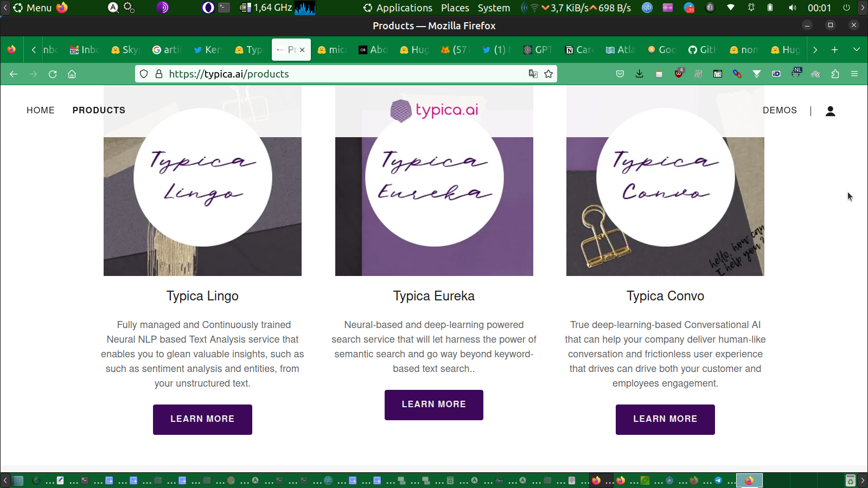Click the user account icon on the site

tap(830, 111)
